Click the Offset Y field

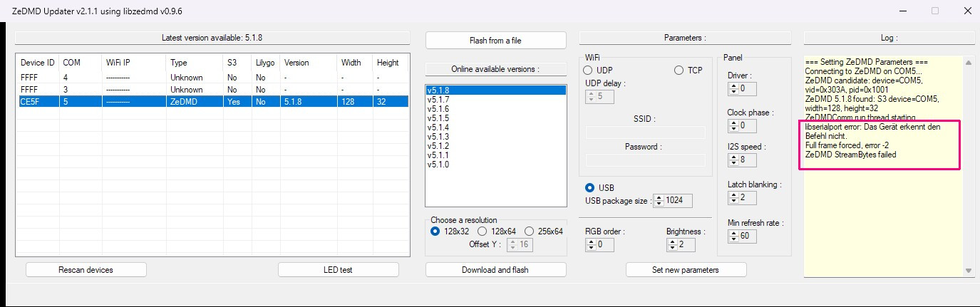[520, 244]
